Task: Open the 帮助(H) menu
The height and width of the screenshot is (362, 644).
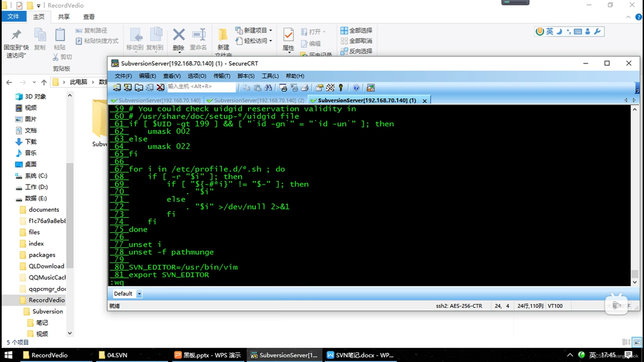Action: [x=295, y=76]
